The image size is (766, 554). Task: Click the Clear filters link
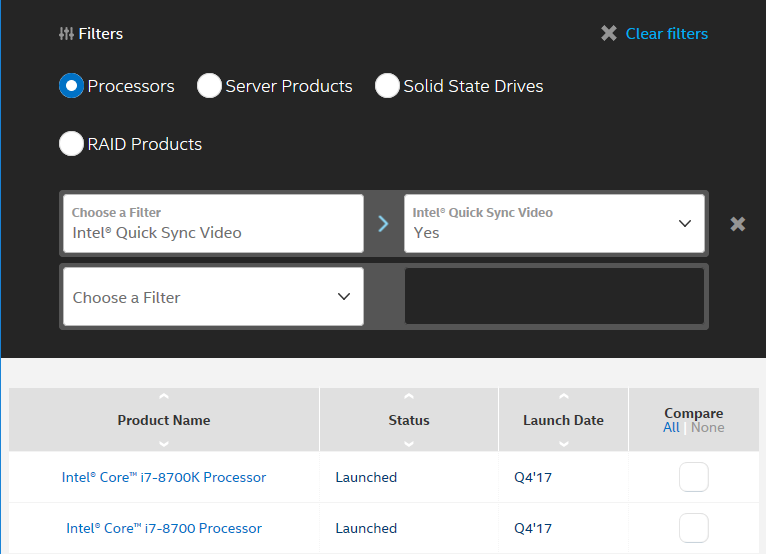[666, 34]
